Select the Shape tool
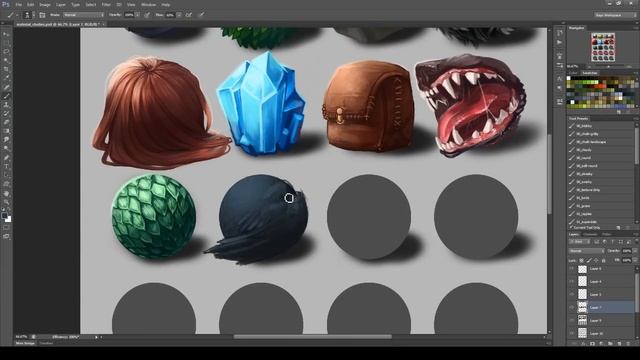 pyautogui.click(x=6, y=184)
